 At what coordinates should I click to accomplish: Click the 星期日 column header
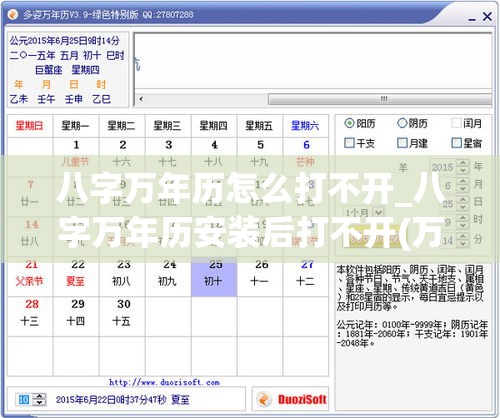(x=30, y=126)
